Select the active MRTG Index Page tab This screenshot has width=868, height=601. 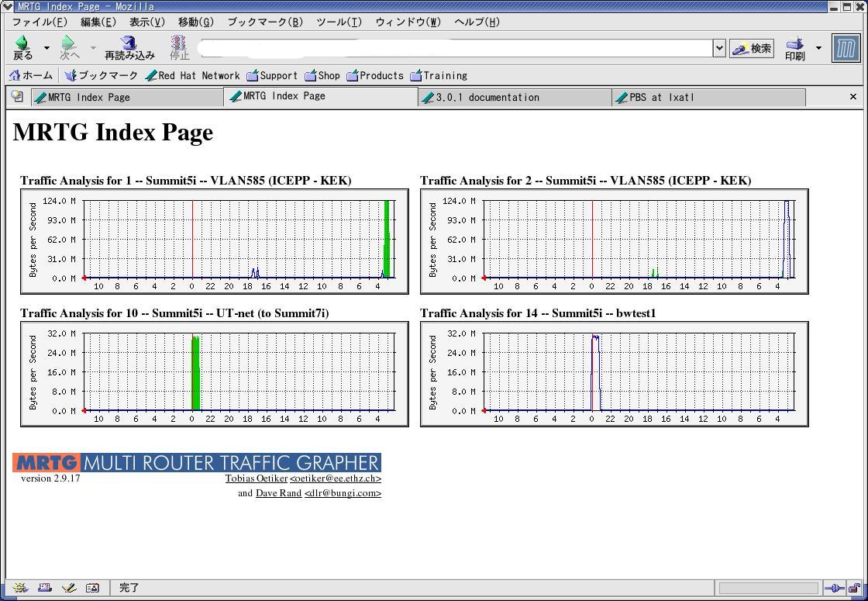321,96
